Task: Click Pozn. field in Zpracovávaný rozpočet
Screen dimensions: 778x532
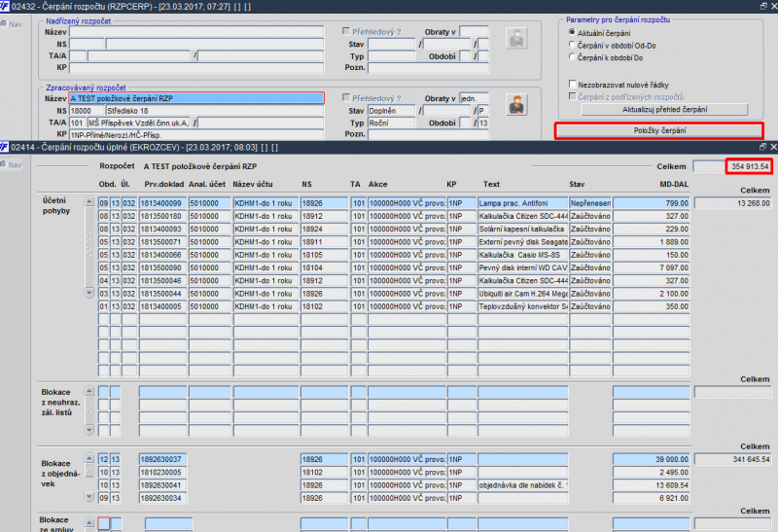Action: coord(428,134)
